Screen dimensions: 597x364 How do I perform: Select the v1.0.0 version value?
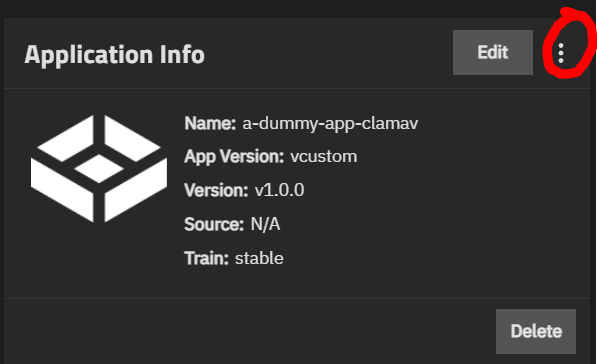click(279, 190)
